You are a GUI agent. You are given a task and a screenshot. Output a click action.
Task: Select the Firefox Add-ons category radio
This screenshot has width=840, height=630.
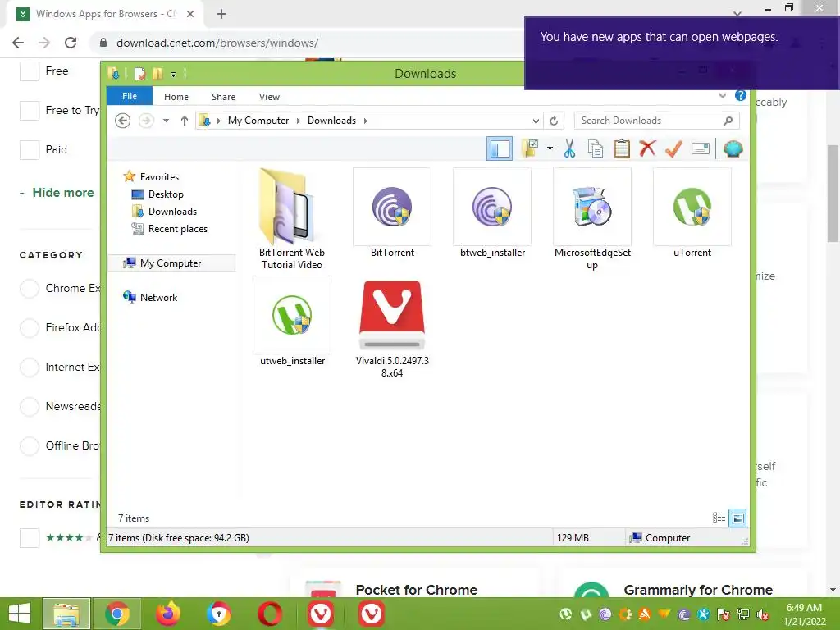30,327
